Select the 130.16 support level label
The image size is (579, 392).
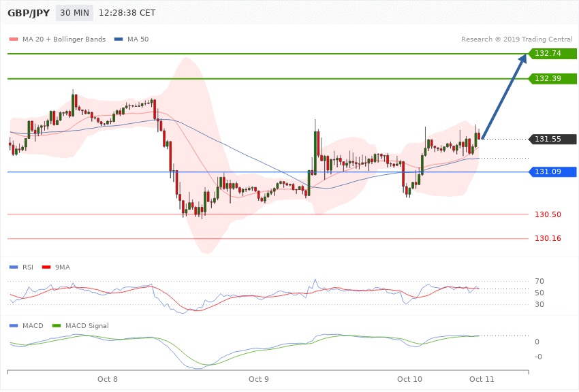[x=548, y=238]
